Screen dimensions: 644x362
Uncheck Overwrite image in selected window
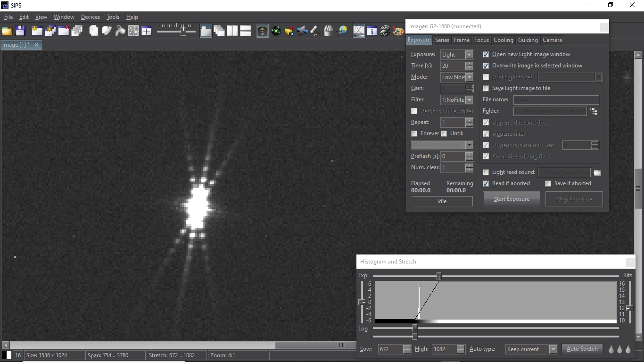[x=486, y=66]
